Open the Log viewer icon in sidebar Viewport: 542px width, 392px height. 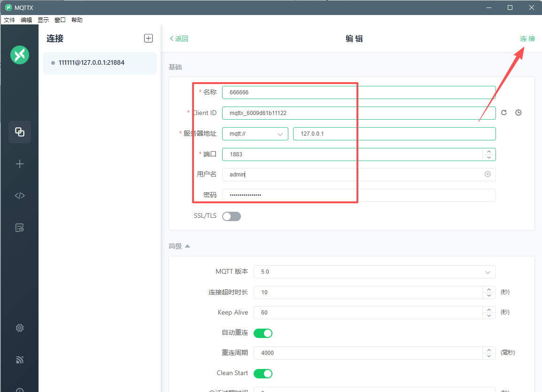coord(19,227)
